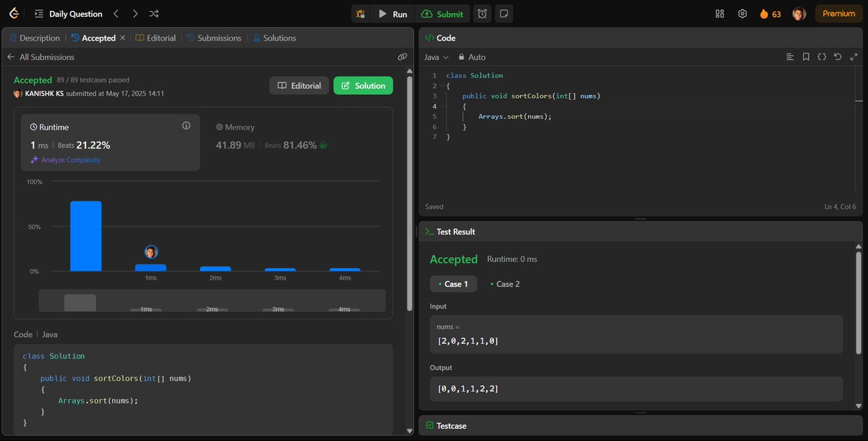
Task: Click the left panel vertical scrollbar
Action: tap(410, 193)
